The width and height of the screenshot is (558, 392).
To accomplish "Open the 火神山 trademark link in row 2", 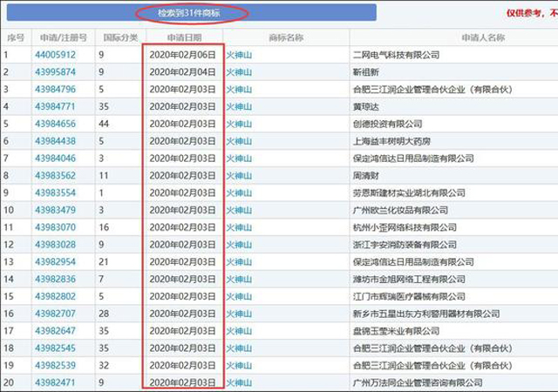I will [239, 71].
